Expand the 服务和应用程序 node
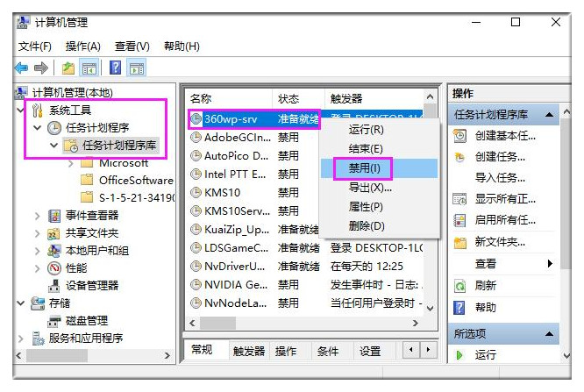584x392 pixels. [21, 339]
